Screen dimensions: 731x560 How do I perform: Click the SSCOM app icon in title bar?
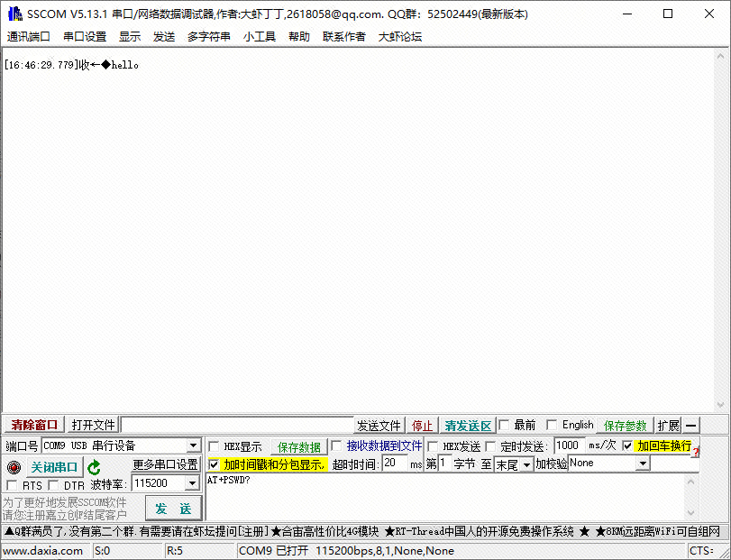click(15, 14)
